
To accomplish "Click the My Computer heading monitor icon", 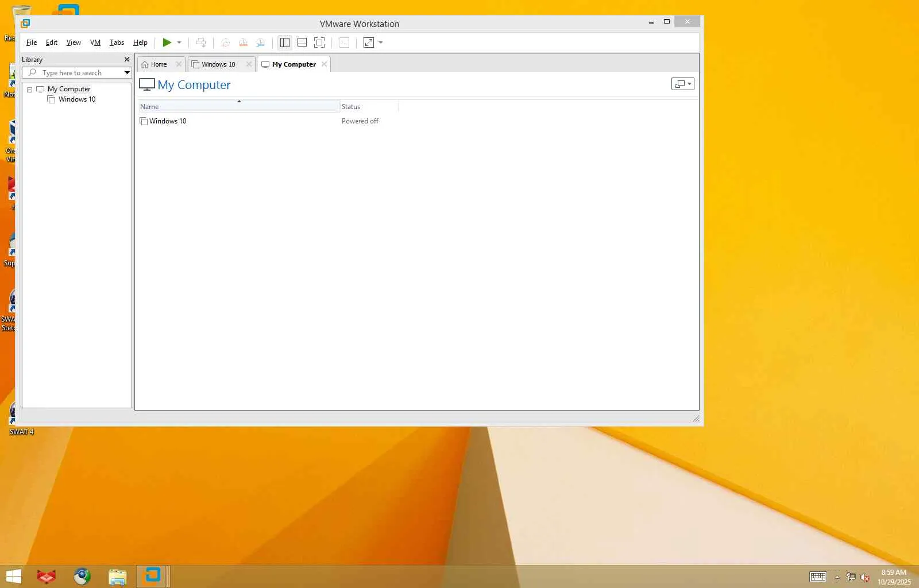I will pos(147,85).
